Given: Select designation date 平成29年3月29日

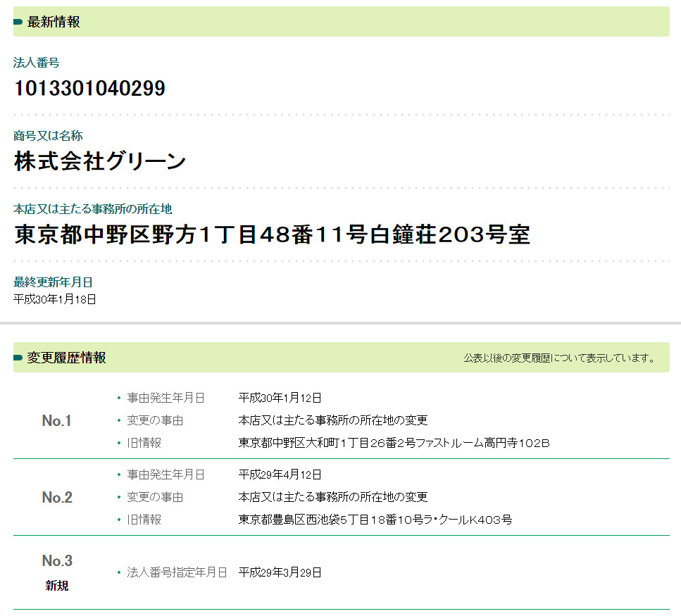Looking at the screenshot, I should [280, 572].
